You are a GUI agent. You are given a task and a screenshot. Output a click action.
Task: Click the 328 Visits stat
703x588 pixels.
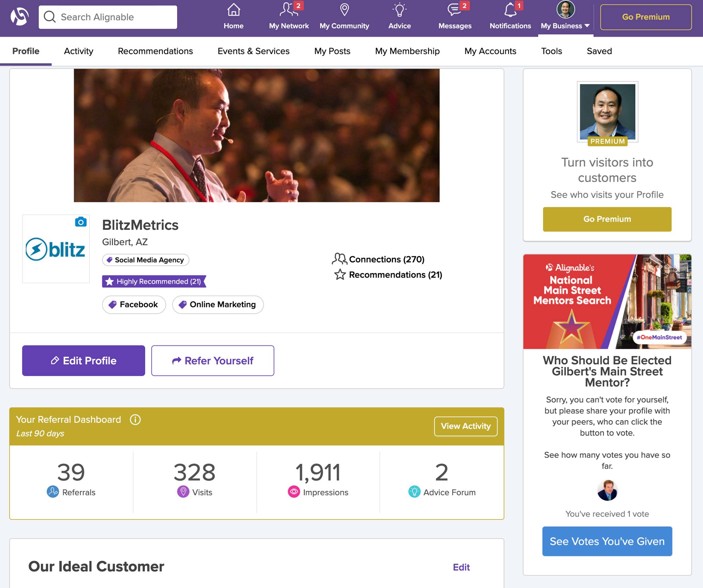pos(194,480)
